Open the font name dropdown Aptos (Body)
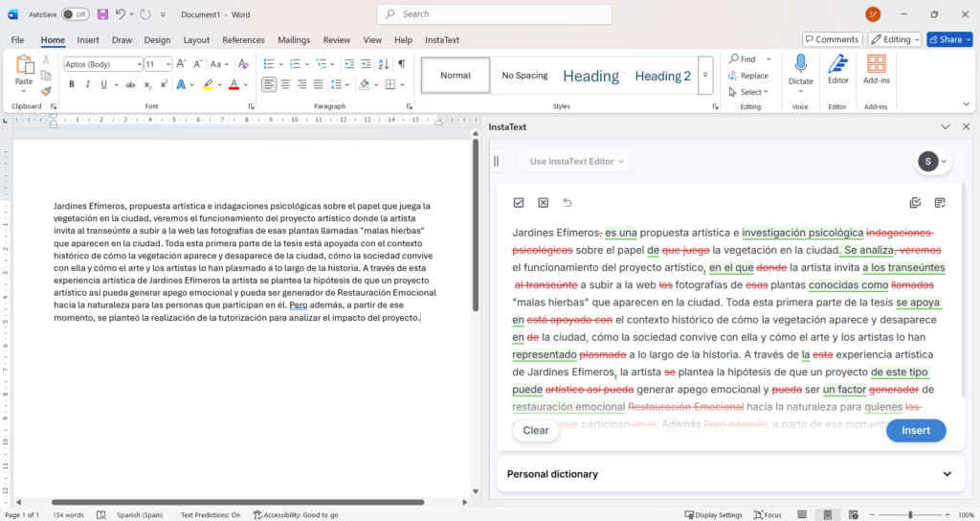Image resolution: width=980 pixels, height=521 pixels. 102,63
